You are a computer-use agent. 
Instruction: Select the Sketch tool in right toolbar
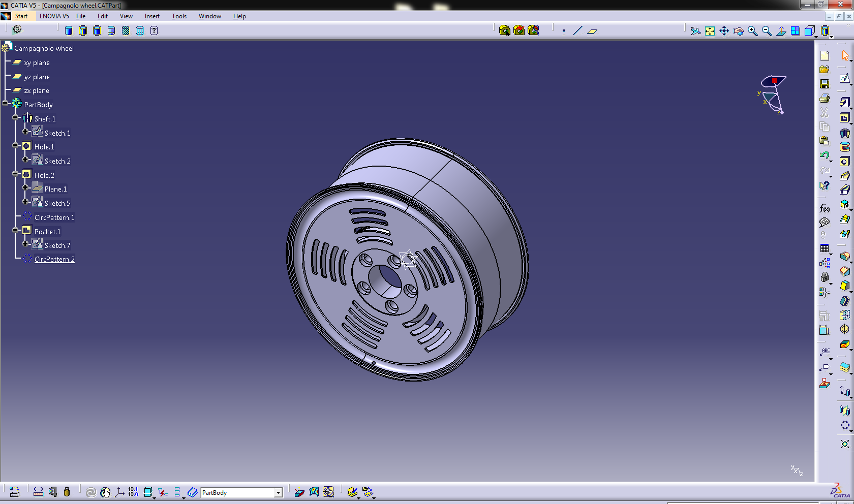[844, 79]
